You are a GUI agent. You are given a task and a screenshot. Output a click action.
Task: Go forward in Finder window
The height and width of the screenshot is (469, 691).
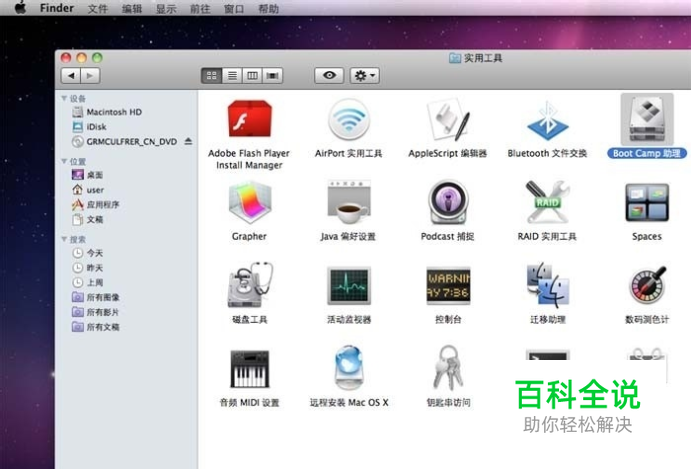point(90,76)
